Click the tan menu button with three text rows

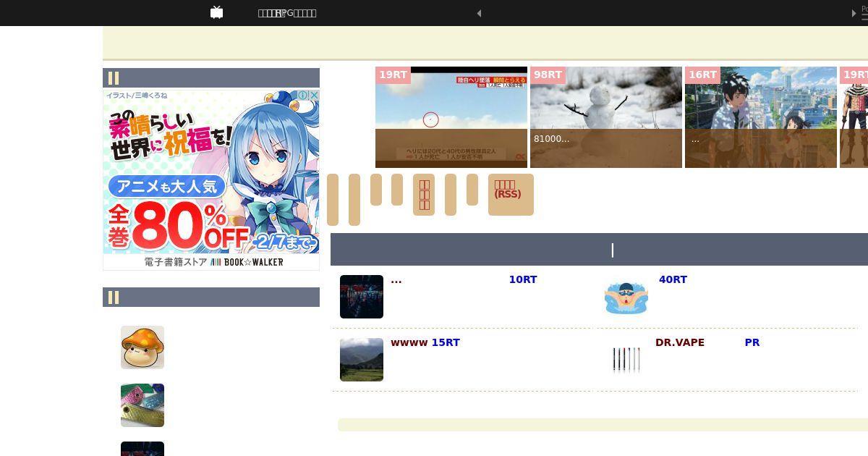424,195
